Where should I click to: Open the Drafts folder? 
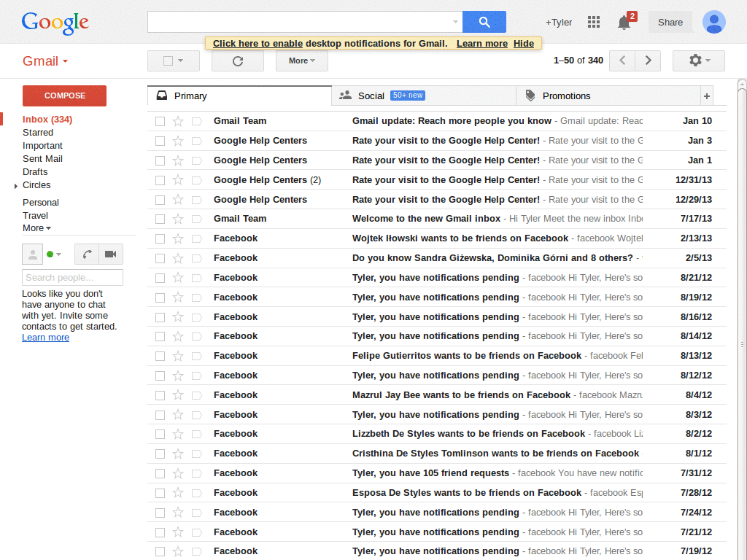(x=35, y=172)
